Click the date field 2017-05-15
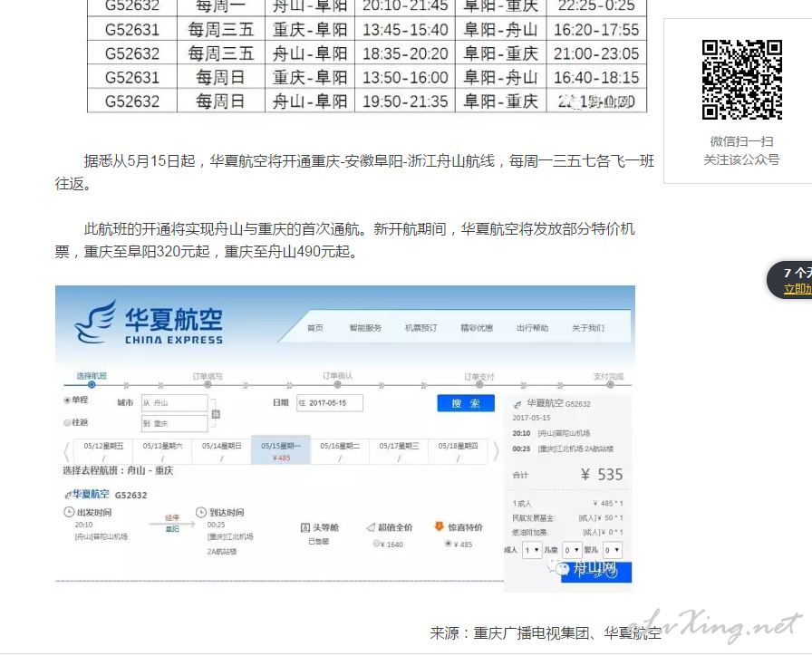The width and height of the screenshot is (812, 656). tap(329, 403)
